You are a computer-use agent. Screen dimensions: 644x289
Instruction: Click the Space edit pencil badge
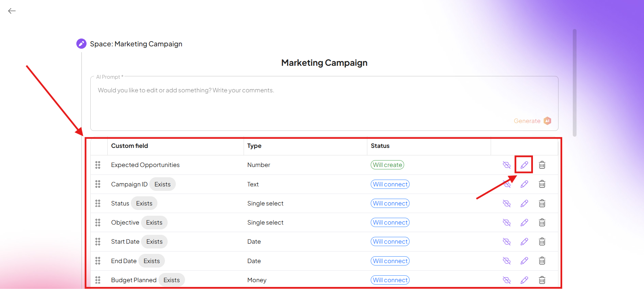[81, 44]
